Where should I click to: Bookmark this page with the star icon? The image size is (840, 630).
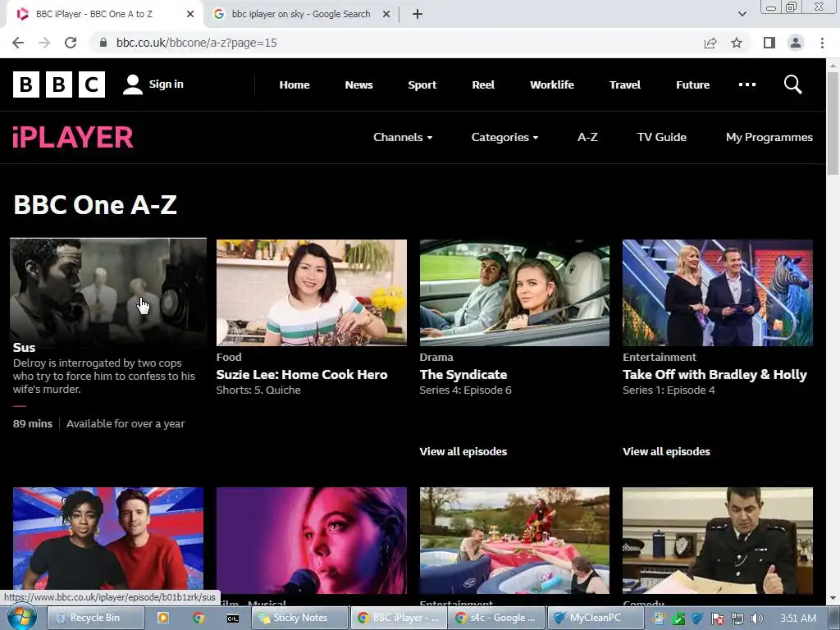[737, 43]
